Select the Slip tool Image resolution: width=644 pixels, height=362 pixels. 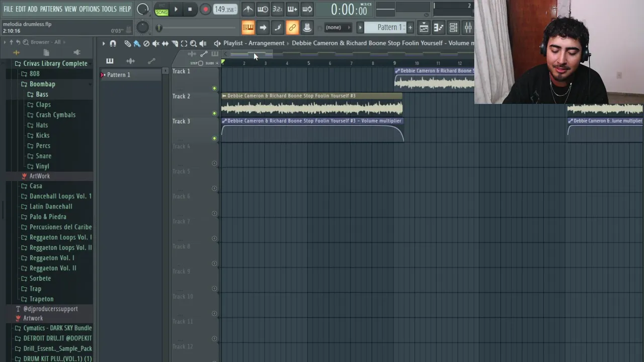pos(165,44)
